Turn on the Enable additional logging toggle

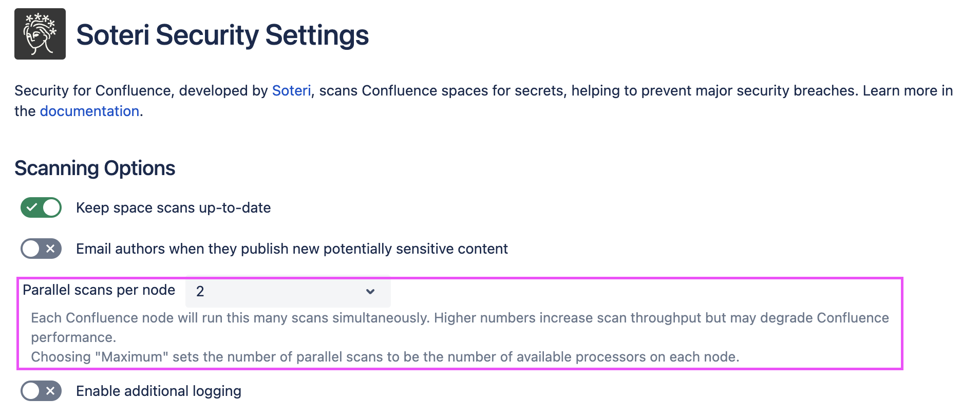point(41,391)
